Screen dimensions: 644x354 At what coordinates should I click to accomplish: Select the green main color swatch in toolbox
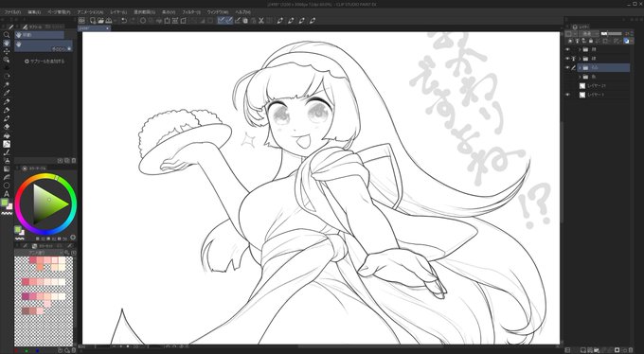click(x=5, y=203)
